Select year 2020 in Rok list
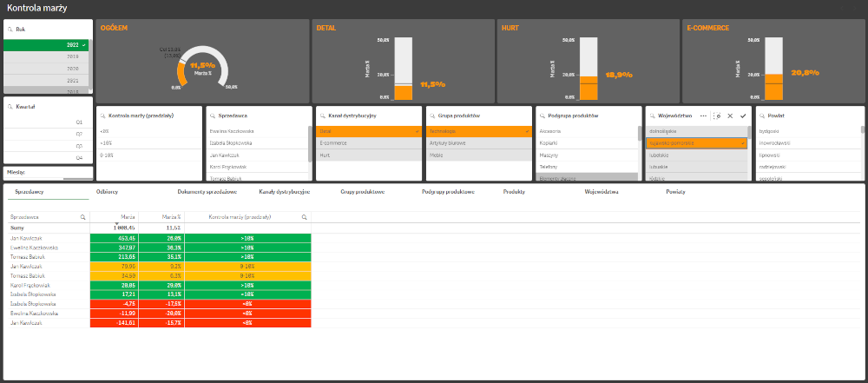The image size is (868, 383). [x=46, y=68]
